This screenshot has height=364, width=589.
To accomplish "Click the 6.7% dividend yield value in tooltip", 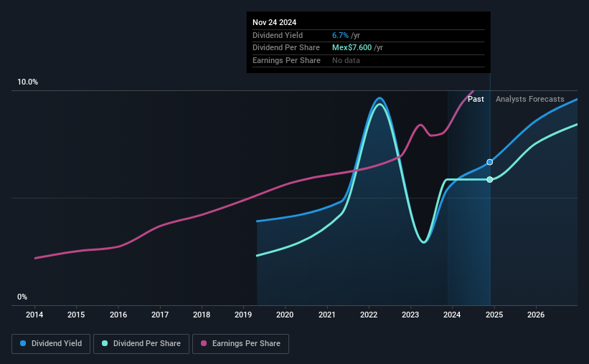I will point(340,35).
